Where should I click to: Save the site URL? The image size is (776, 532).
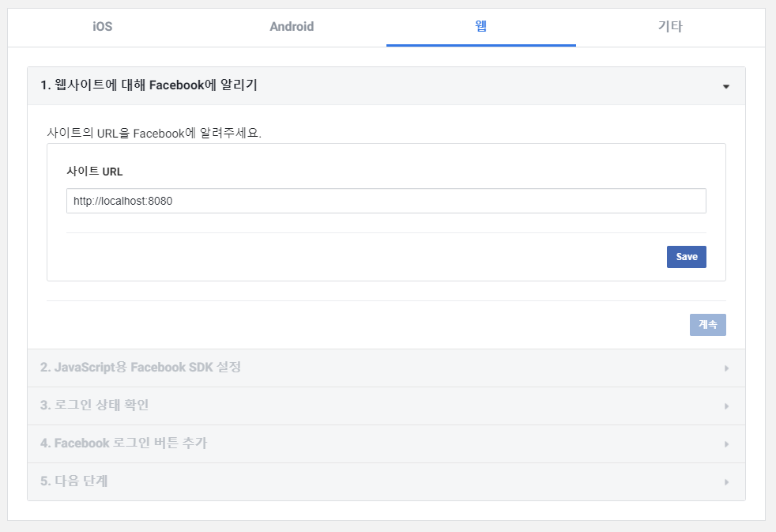click(687, 257)
